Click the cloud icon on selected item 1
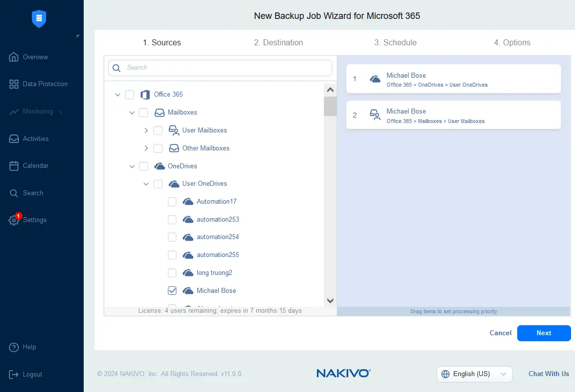Image resolution: width=575 pixels, height=392 pixels. 375,79
